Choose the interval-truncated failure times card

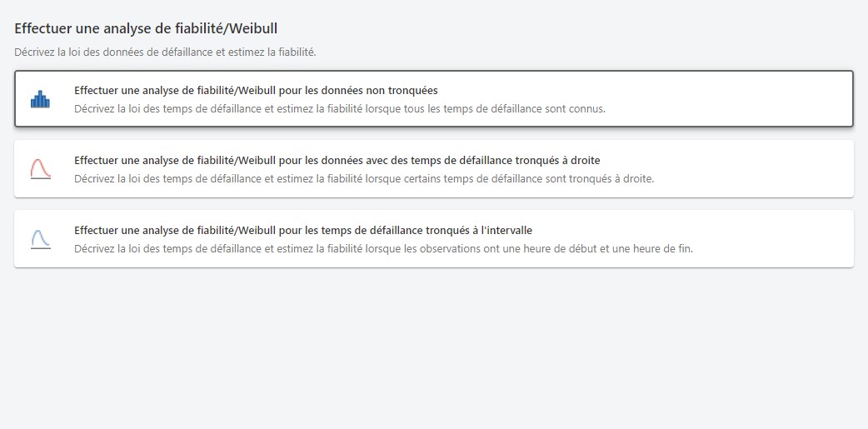click(x=433, y=239)
